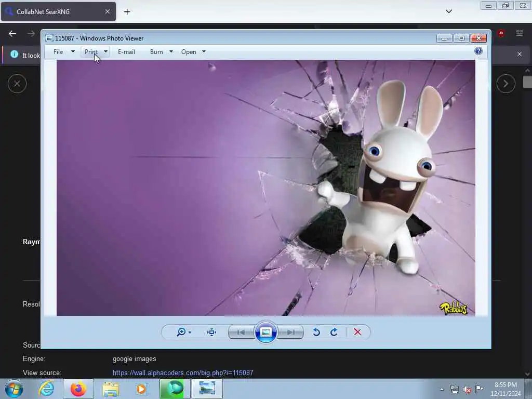Close the CollabNet SearXNG browser tab
The height and width of the screenshot is (399, 532).
108,11
